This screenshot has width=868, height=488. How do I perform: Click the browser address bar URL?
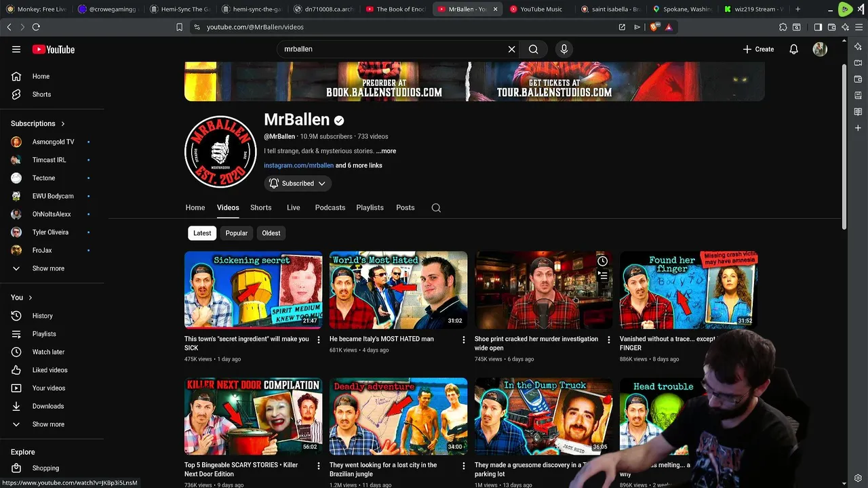255,27
